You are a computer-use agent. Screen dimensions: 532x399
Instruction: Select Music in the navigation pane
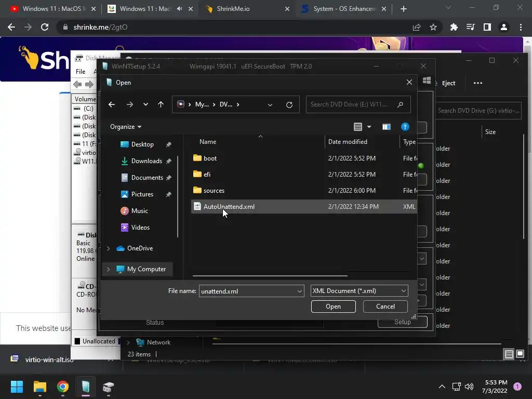tap(139, 211)
